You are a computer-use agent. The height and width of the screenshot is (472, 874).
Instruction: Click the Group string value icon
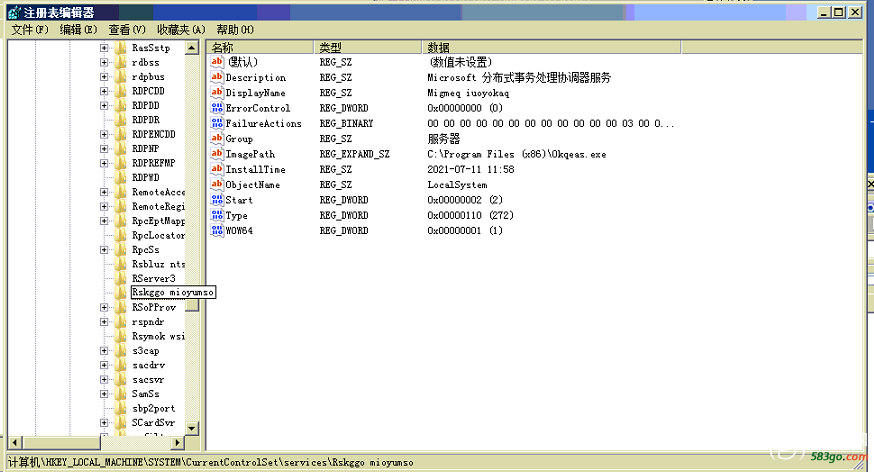point(217,138)
